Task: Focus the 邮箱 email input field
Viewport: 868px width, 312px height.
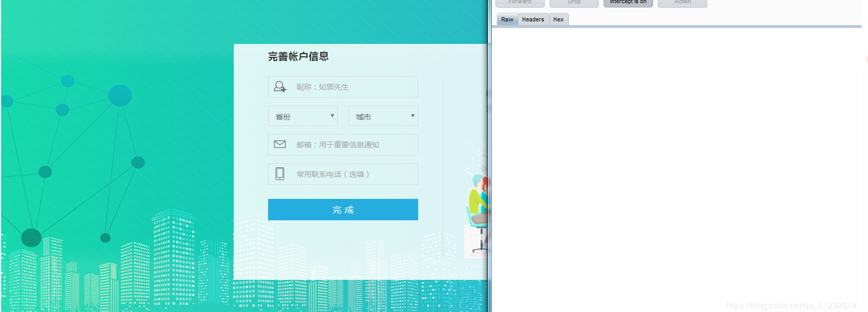Action: (343, 145)
